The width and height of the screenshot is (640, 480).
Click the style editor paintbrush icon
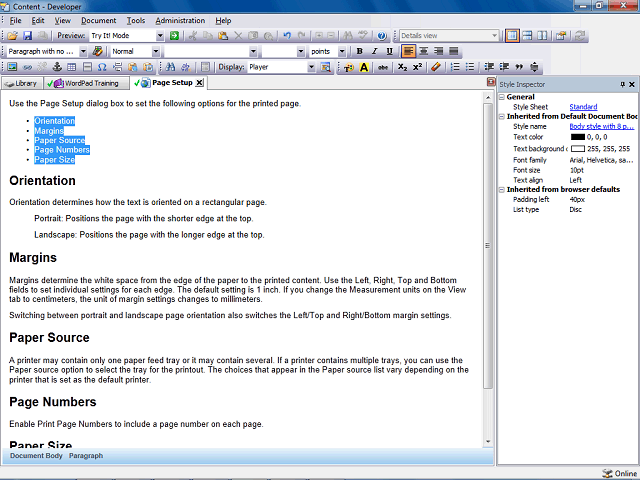(x=98, y=51)
